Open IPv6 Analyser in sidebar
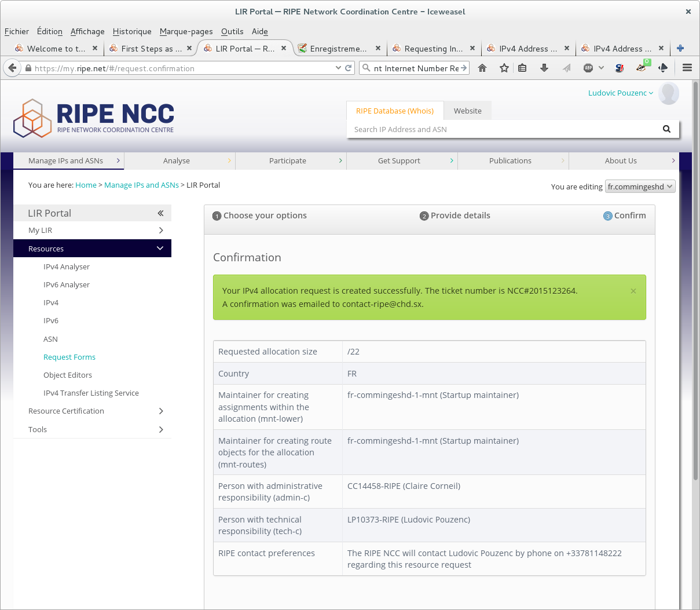 [x=67, y=285]
